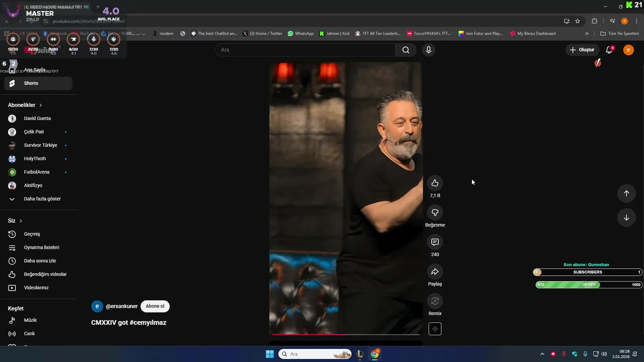The height and width of the screenshot is (362, 644).
Task: Click the YouTube search magnifier button
Action: point(406,50)
